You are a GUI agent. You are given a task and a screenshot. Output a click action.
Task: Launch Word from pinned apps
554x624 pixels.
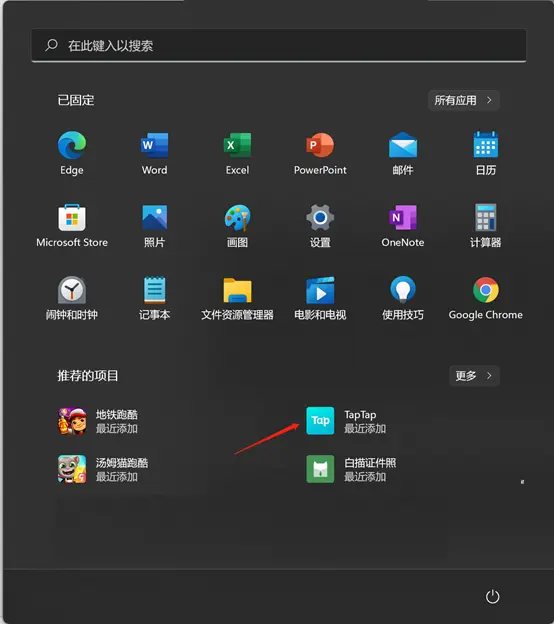[154, 153]
